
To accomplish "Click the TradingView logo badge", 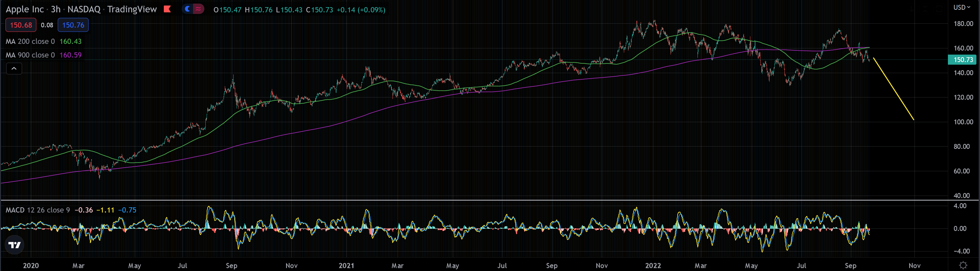I will click(15, 245).
